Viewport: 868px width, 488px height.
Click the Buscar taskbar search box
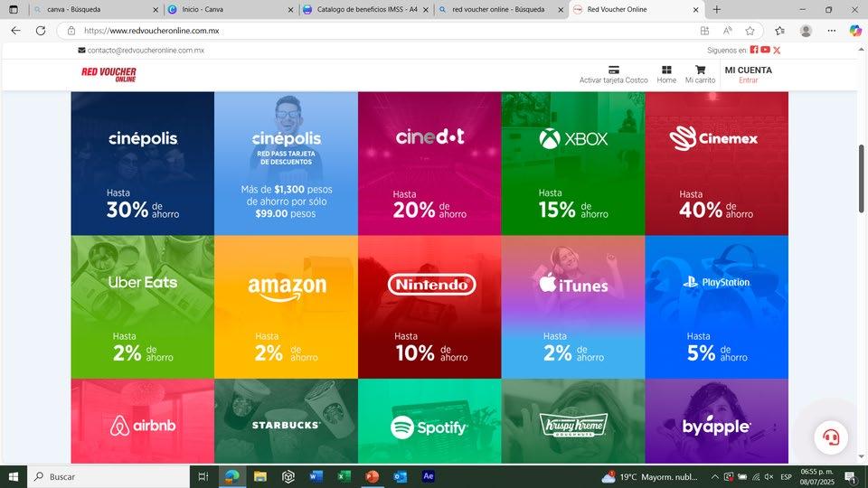[108, 476]
